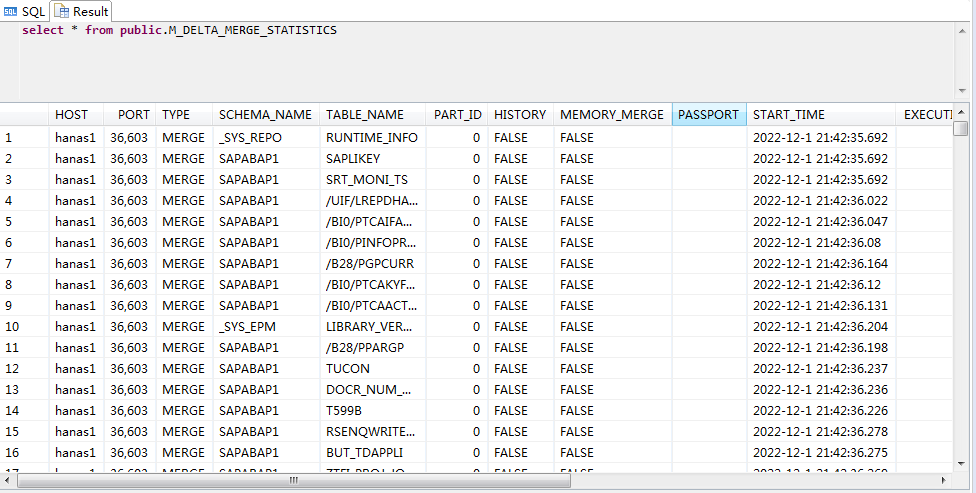Click M_DELTA_MERGE_STATISTICS in the SQL statement

[x=253, y=30]
